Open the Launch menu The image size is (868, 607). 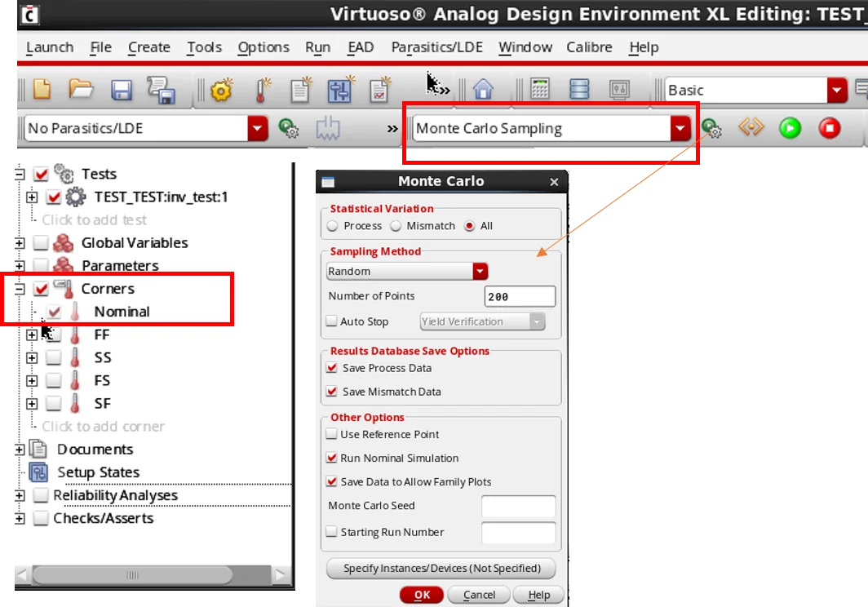50,47
